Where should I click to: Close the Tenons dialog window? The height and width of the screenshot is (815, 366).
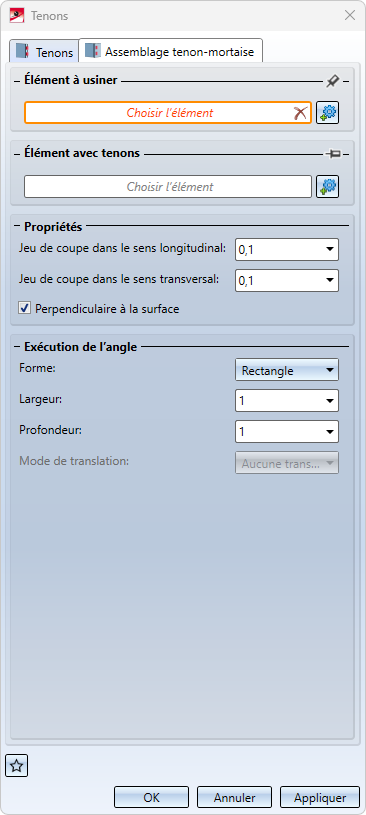pos(350,15)
